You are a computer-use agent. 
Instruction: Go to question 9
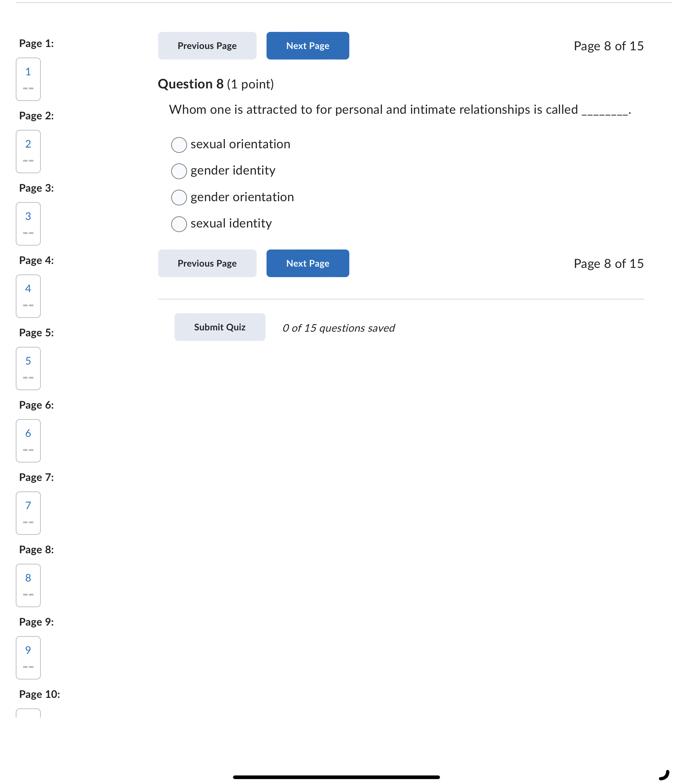(28, 658)
